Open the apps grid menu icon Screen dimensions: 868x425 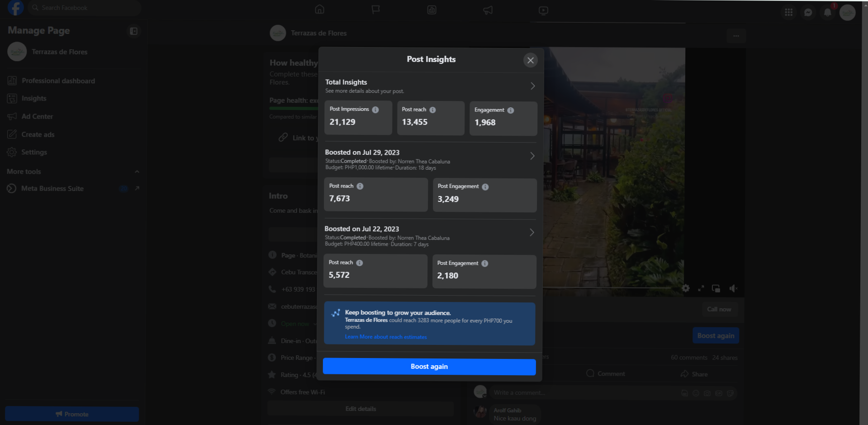(789, 12)
